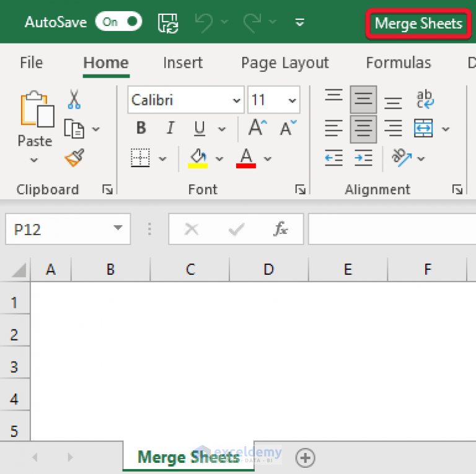This screenshot has width=476, height=474.
Task: Open the Page Layout tab
Action: [x=284, y=63]
